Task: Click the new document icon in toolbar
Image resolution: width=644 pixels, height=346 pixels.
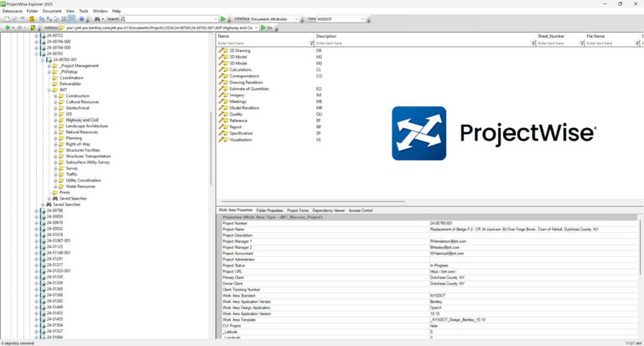Action: (x=7, y=19)
